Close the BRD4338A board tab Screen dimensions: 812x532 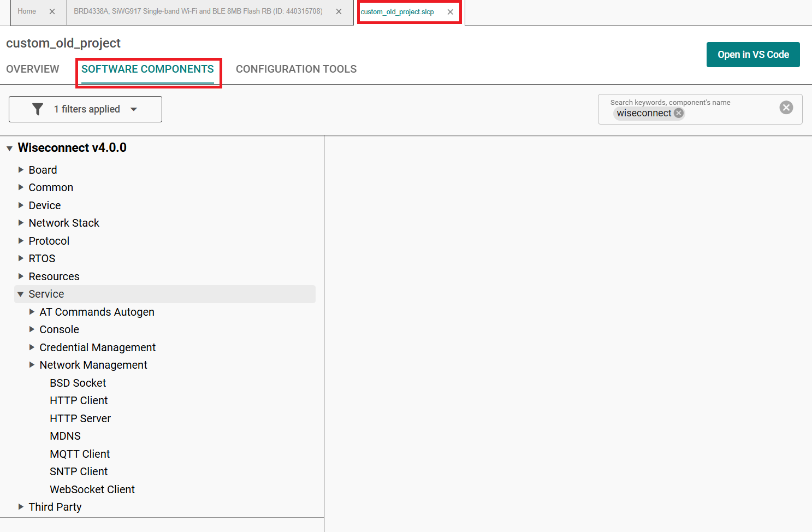339,11
